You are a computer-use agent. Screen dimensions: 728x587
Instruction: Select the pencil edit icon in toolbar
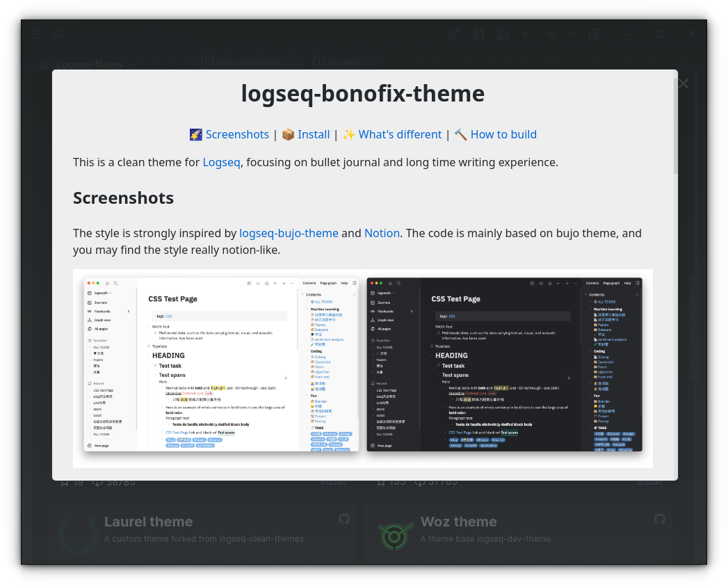(453, 33)
